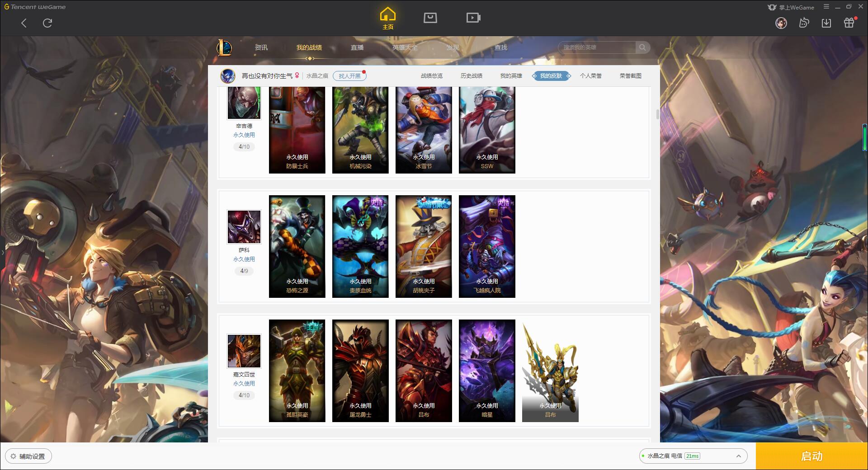This screenshot has height=470, width=868.
Task: Switch to 荣誉截图 sub-tab
Action: tap(631, 76)
